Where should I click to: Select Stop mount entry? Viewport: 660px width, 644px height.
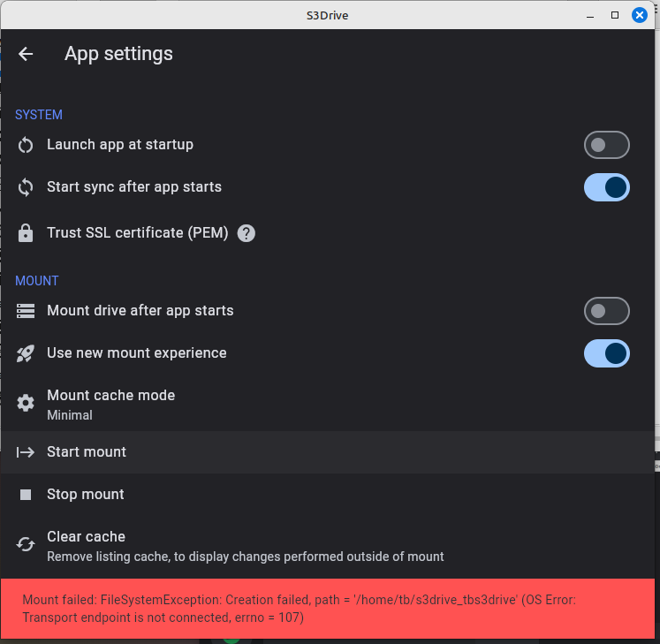328,495
